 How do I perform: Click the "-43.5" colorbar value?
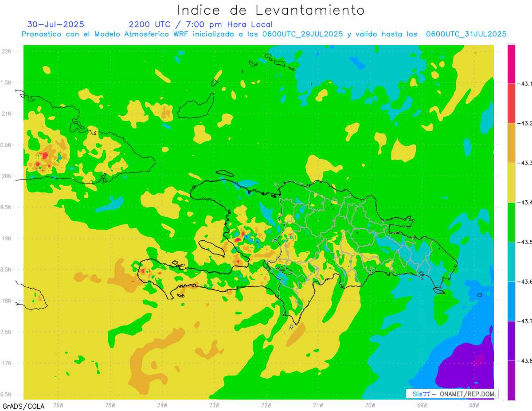[526, 242]
